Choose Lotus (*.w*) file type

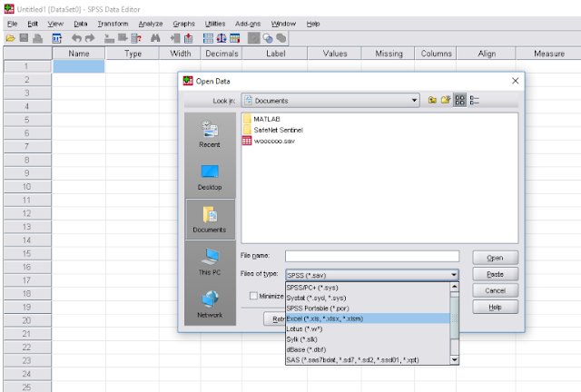click(368, 329)
